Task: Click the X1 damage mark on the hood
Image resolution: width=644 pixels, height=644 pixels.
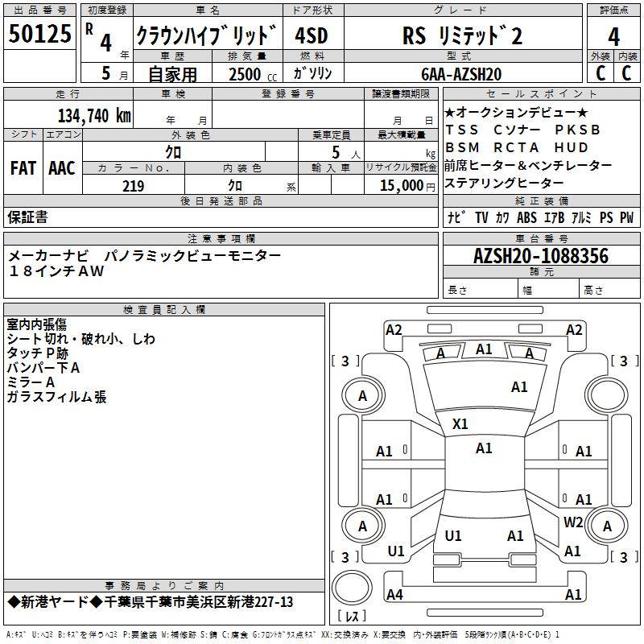Action: click(460, 423)
